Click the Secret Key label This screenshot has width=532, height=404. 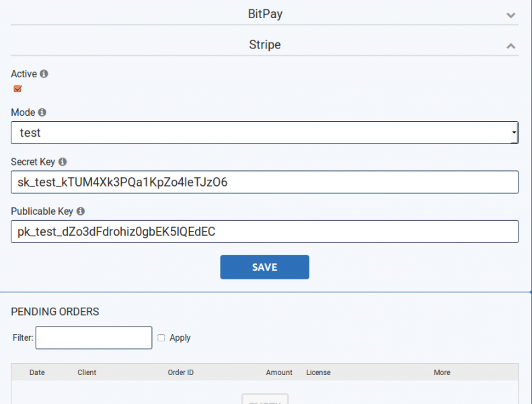coord(33,162)
